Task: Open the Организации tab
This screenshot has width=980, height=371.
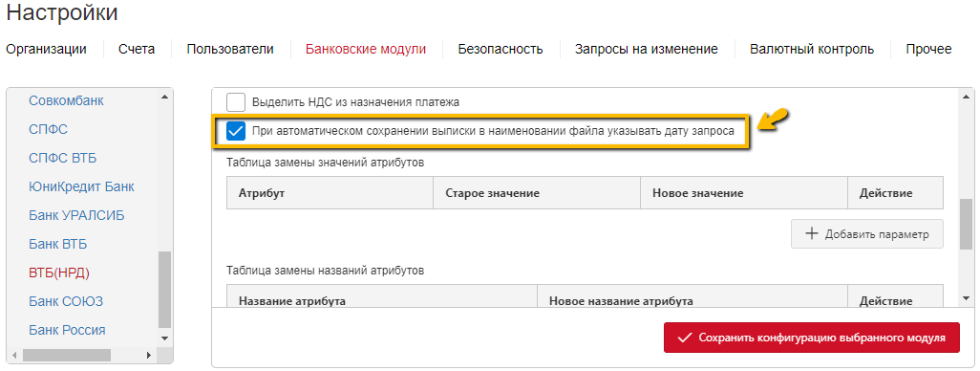Action: pos(46,49)
